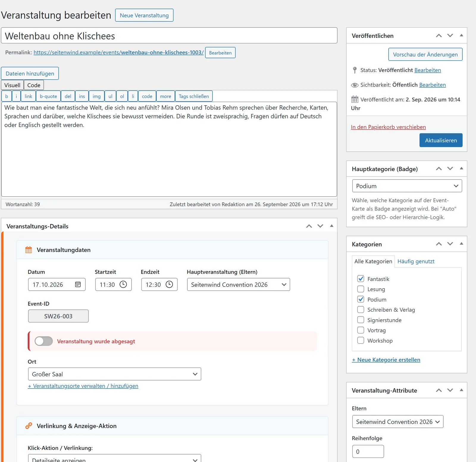Select the Häufig genutzt tab
This screenshot has width=476, height=462.
pyautogui.click(x=416, y=261)
